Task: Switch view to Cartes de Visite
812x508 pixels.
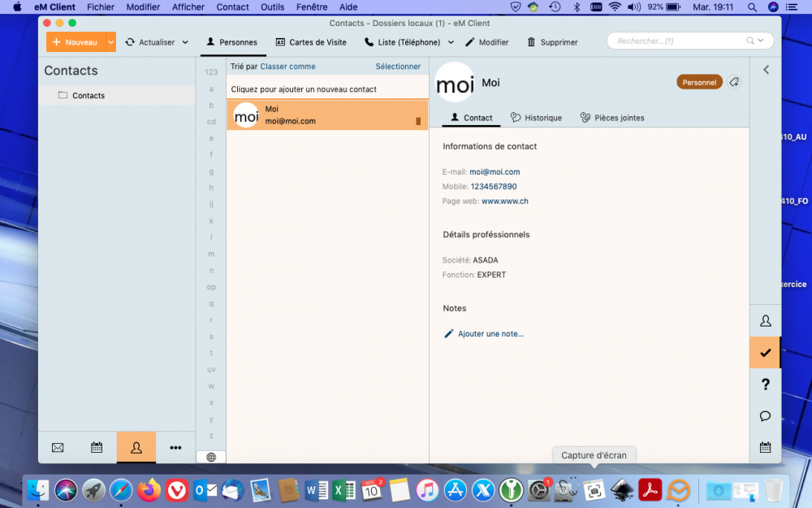Action: click(310, 42)
